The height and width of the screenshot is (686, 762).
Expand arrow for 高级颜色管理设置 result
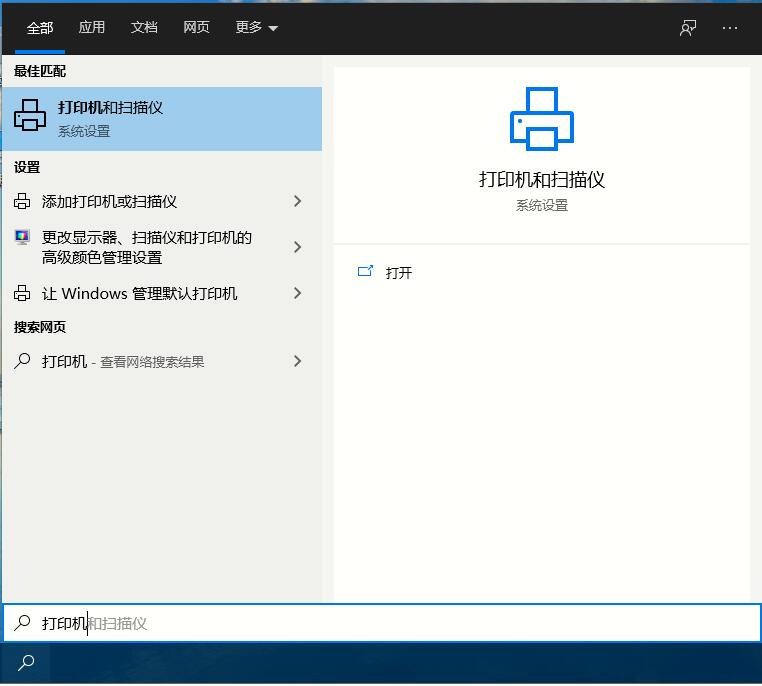(297, 247)
